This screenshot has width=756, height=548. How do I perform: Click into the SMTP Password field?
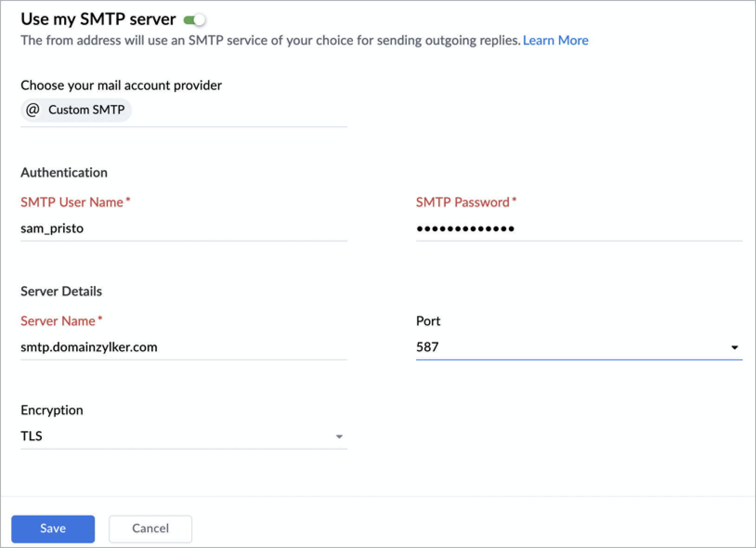pyautogui.click(x=578, y=228)
